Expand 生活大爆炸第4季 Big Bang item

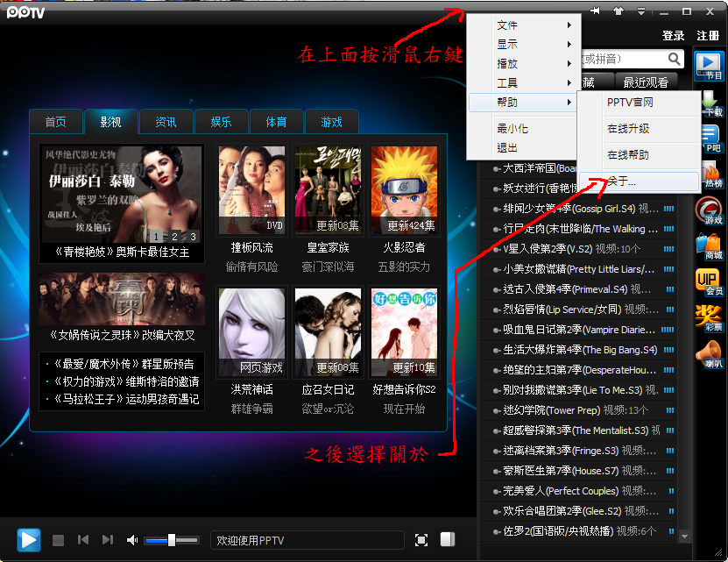coord(578,350)
